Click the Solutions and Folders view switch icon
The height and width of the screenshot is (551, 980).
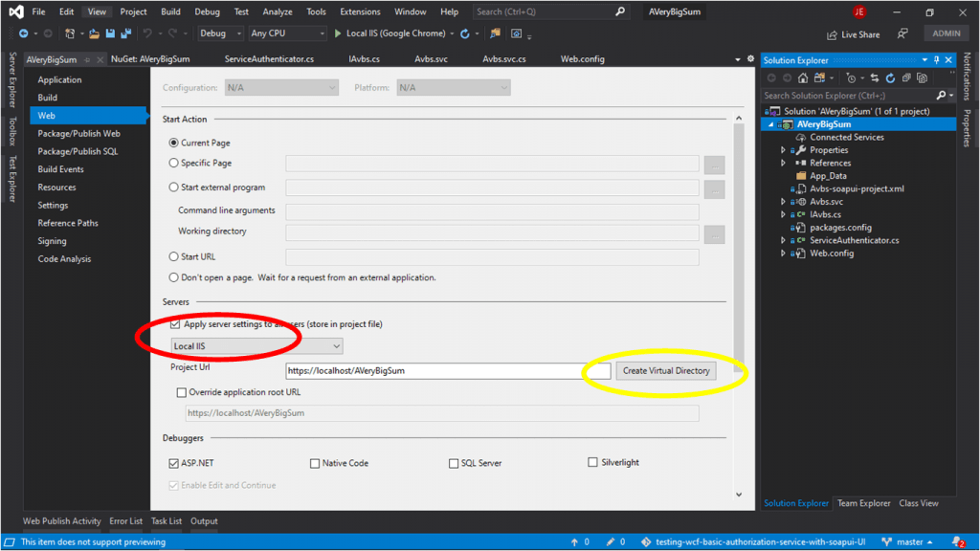(x=819, y=78)
